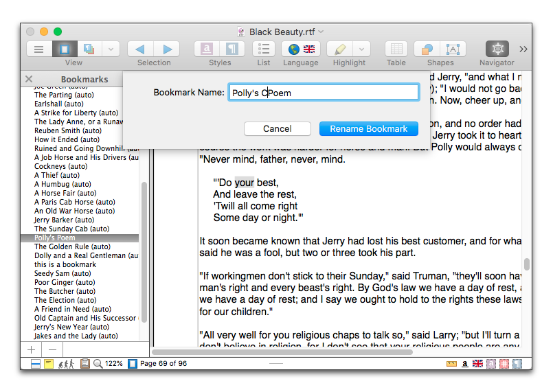
Task: Confirm with Rename Bookmark button
Action: pyautogui.click(x=368, y=128)
